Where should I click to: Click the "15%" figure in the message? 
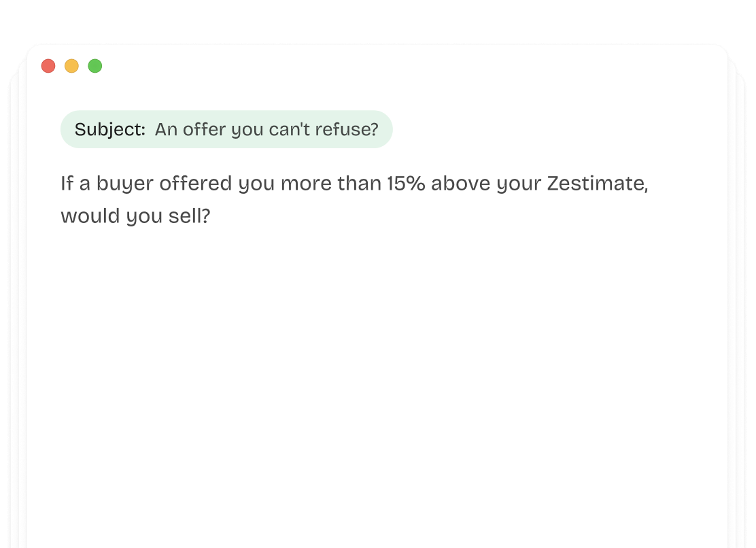coord(405,184)
